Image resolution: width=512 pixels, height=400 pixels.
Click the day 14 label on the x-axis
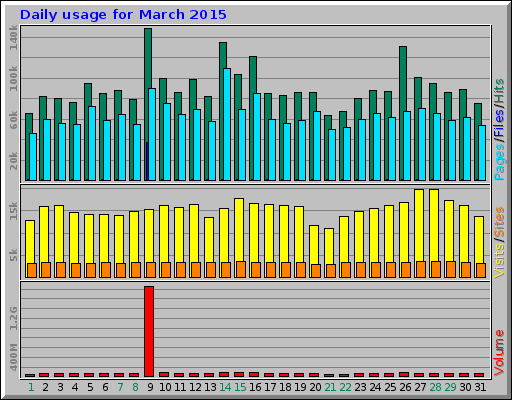coord(225,387)
